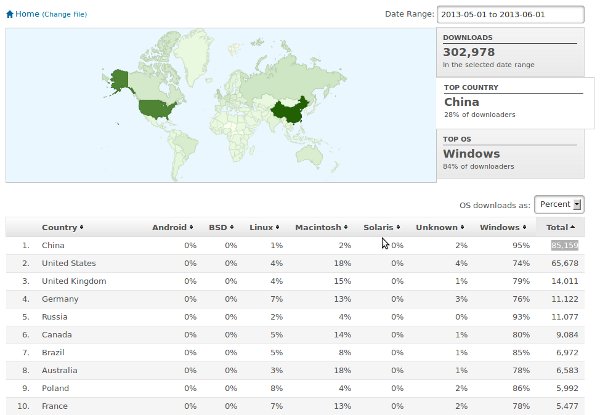Select the Downloads summary panel
The image size is (600, 415).
[510, 52]
